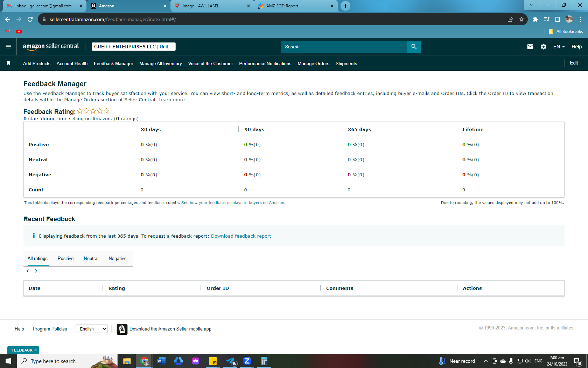Click the search magnifier button

414,47
